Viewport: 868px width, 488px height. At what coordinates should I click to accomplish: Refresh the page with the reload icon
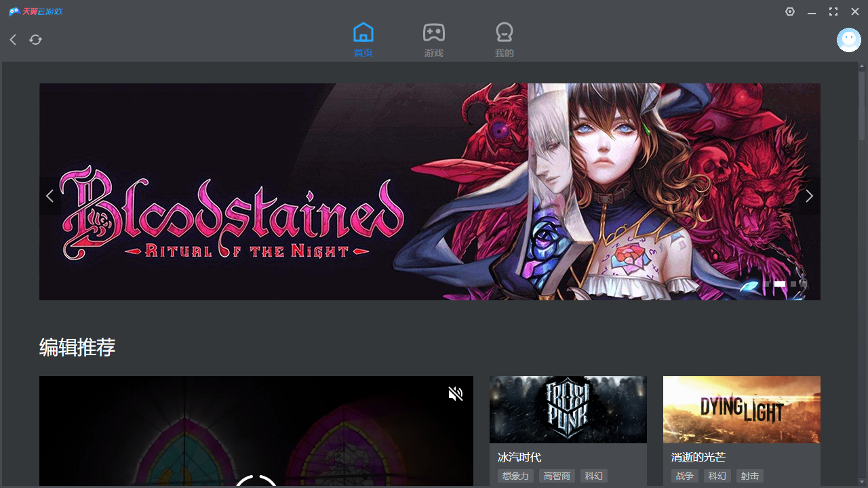[x=35, y=40]
